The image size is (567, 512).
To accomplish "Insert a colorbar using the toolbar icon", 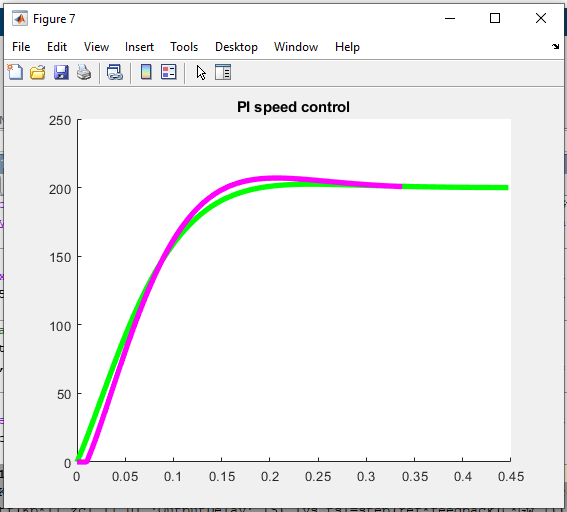I will [x=146, y=72].
